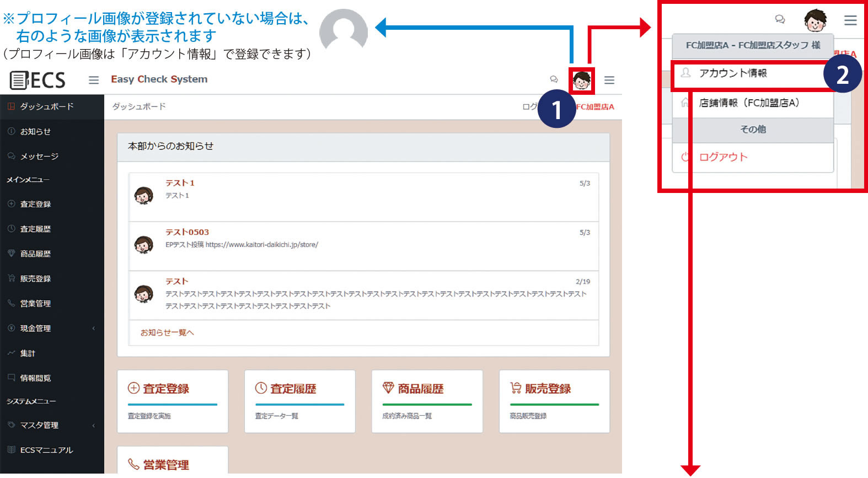Screen dimensions: 868x478
Task: Go to メッセージ in the sidebar
Action: [39, 157]
